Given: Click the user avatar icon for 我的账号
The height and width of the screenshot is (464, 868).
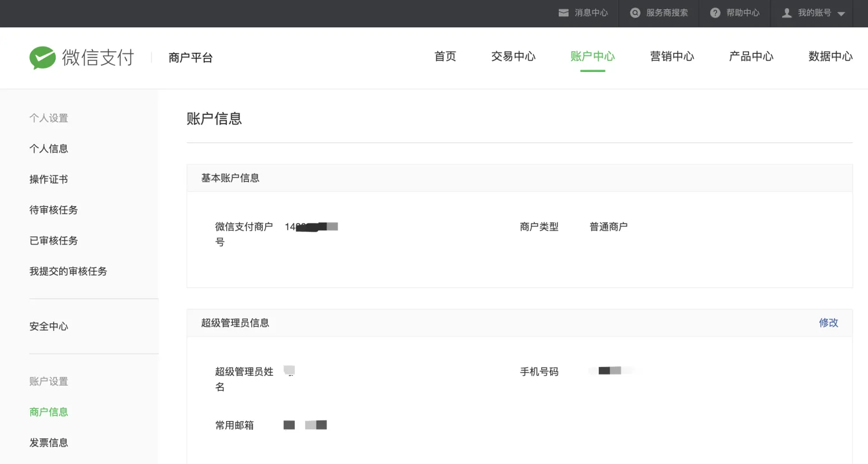Looking at the screenshot, I should [x=787, y=13].
